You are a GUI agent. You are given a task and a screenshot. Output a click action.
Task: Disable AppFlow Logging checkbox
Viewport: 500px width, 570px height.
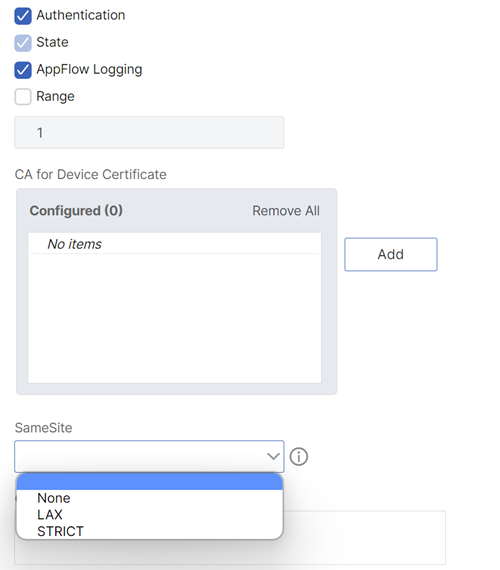click(23, 70)
